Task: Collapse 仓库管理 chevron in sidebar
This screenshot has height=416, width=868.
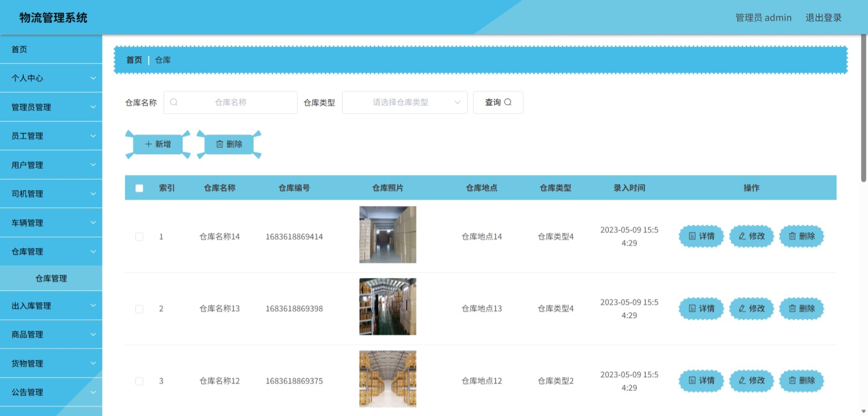Action: tap(93, 251)
